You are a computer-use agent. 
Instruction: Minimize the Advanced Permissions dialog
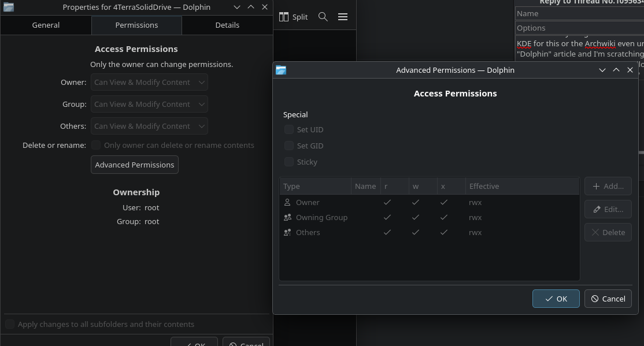[x=602, y=70]
